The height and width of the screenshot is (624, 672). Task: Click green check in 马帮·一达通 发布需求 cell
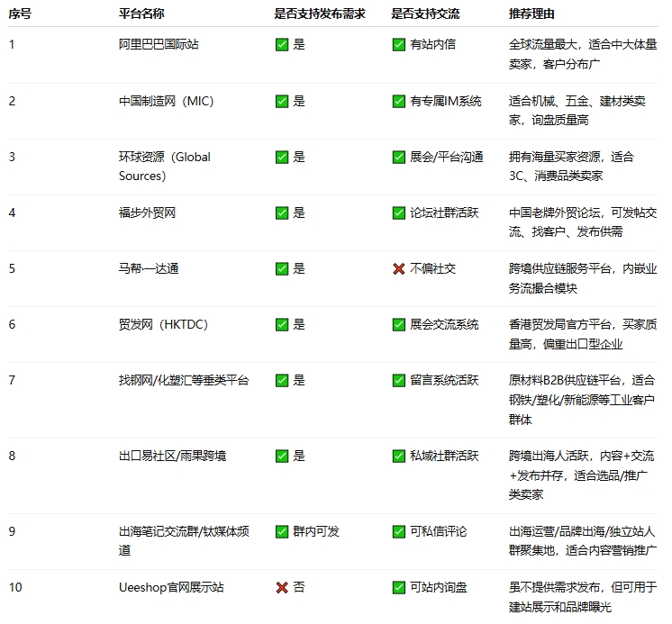pyautogui.click(x=282, y=269)
